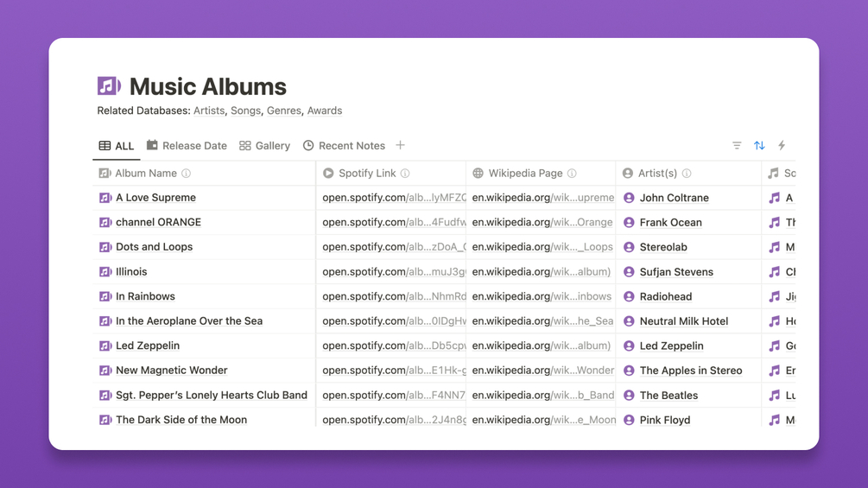Select the Recent Notes tab

click(344, 146)
